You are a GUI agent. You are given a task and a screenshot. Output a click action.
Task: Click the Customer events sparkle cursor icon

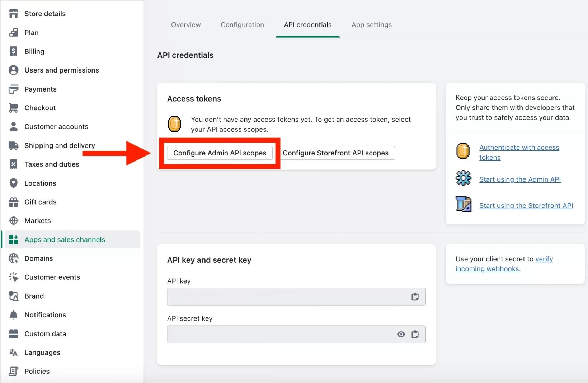tap(13, 277)
